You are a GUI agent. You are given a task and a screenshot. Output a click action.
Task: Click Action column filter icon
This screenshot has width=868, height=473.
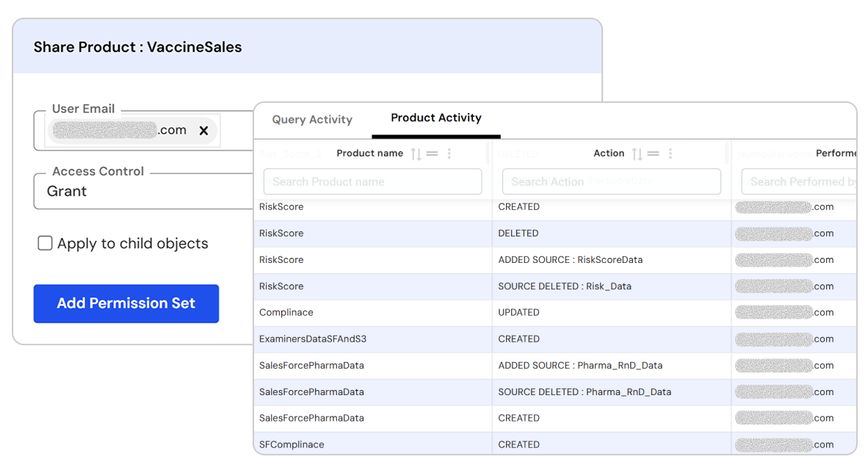click(653, 154)
